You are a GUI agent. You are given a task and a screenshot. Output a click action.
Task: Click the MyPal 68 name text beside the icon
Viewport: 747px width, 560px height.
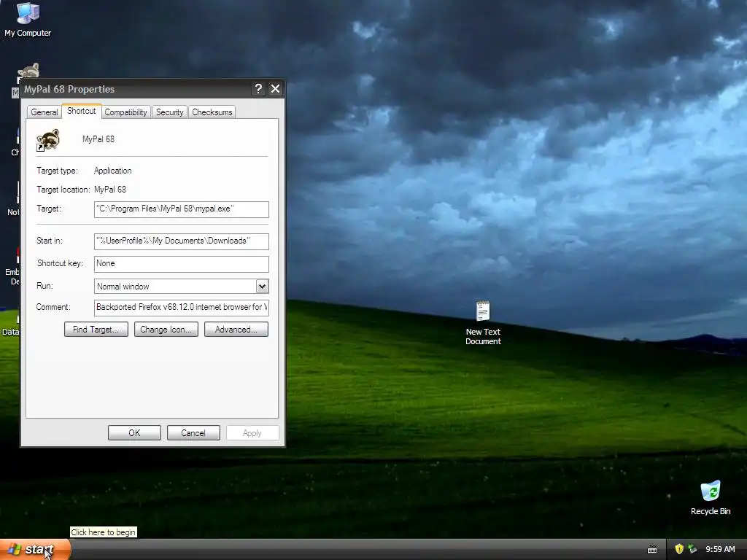click(98, 139)
